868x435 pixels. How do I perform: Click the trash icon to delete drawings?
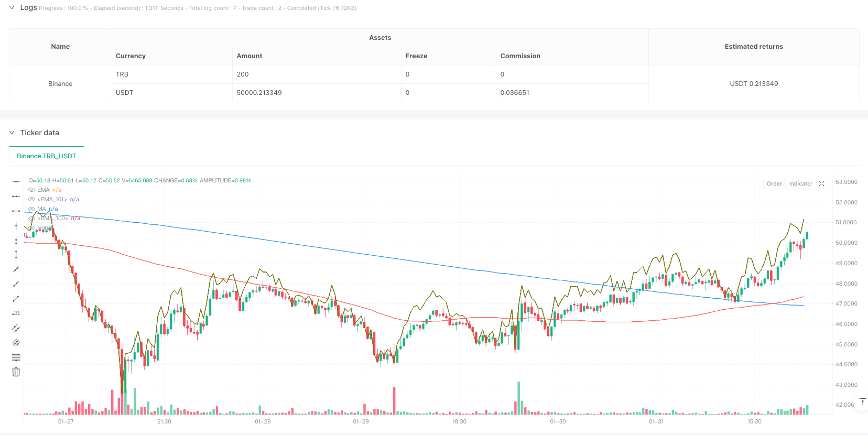(x=16, y=372)
